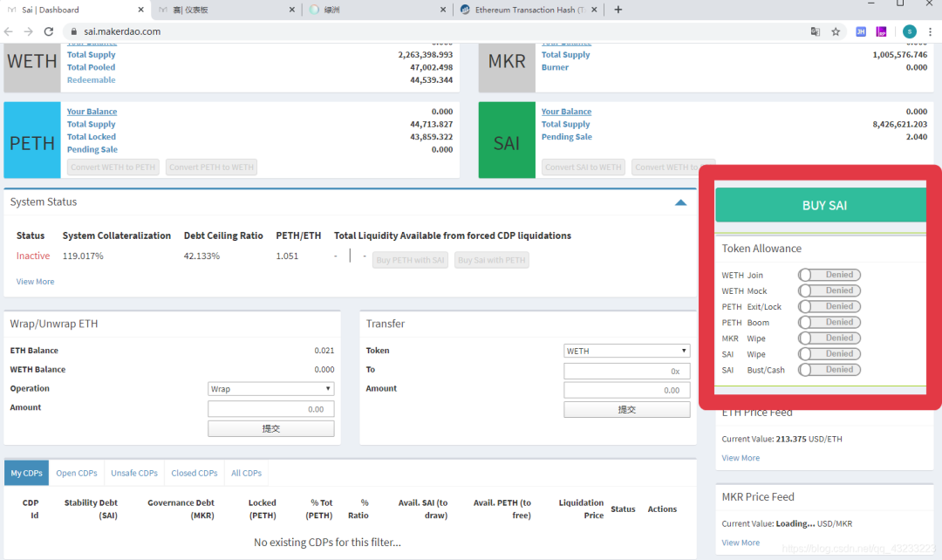The height and width of the screenshot is (560, 942).
Task: Expand View More under System Status
Action: (x=35, y=281)
